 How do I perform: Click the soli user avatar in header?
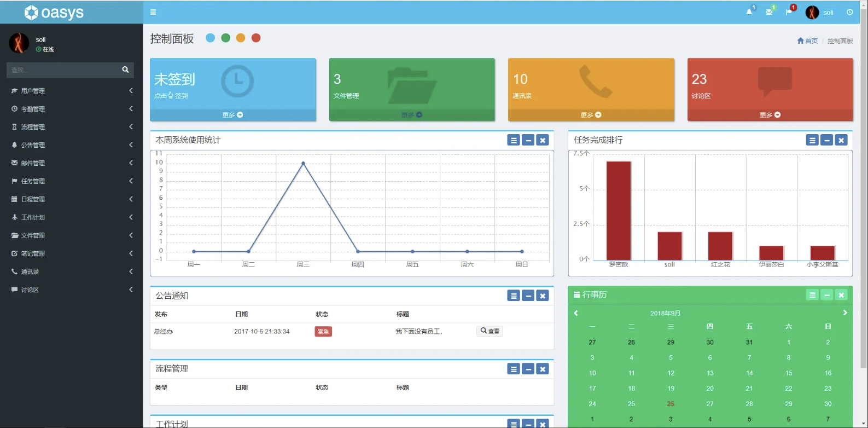[x=812, y=12]
